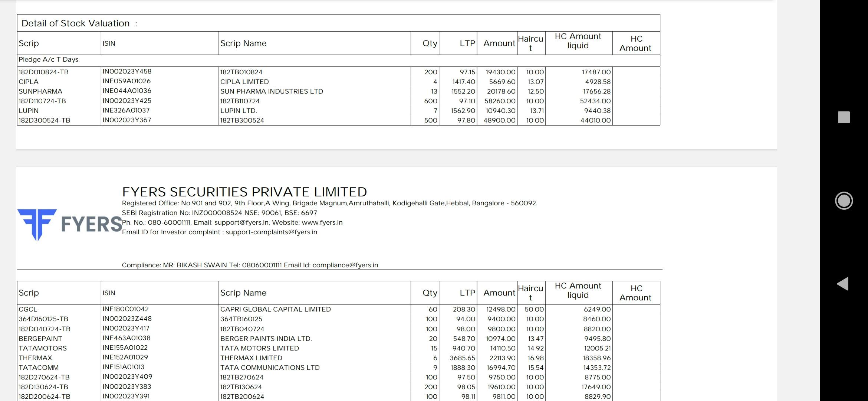Select THERMAX LIMITED row text
This screenshot has height=401, width=868.
(251, 358)
